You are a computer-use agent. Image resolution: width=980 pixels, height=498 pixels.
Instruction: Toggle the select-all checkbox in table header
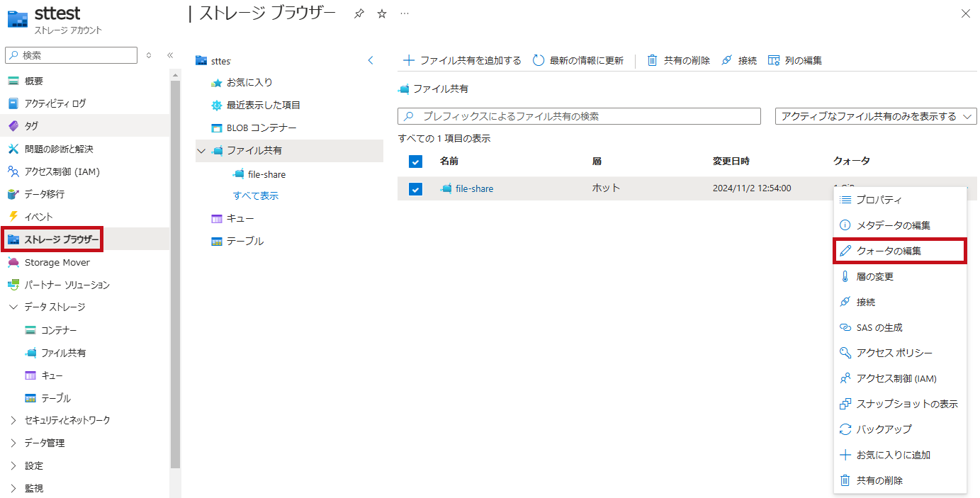(x=416, y=162)
